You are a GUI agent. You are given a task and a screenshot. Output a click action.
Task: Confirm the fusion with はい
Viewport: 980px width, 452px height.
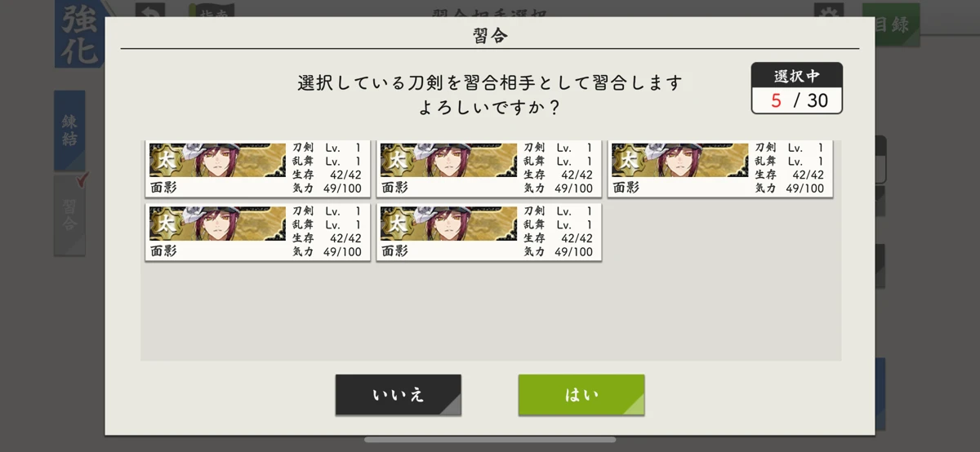point(581,395)
